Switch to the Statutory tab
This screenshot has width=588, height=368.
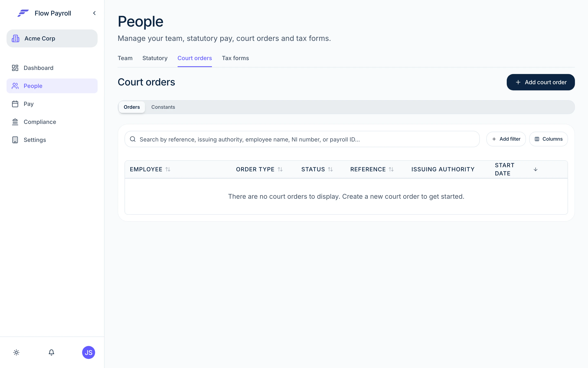[155, 58]
